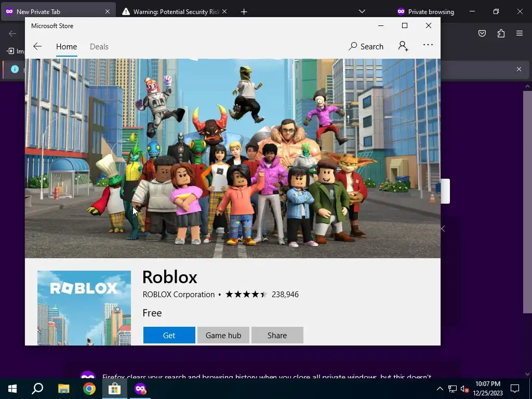Open a new Firefox tab
The height and width of the screenshot is (399, 532).
[244, 11]
